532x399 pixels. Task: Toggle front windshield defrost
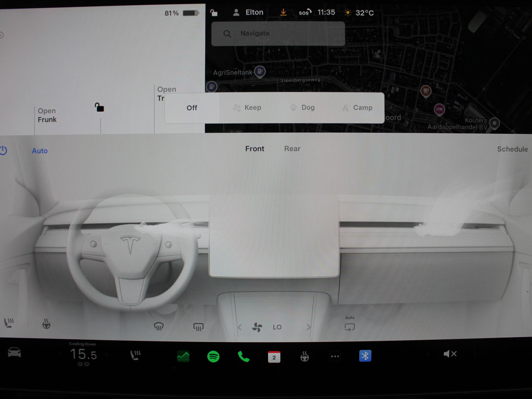158,326
